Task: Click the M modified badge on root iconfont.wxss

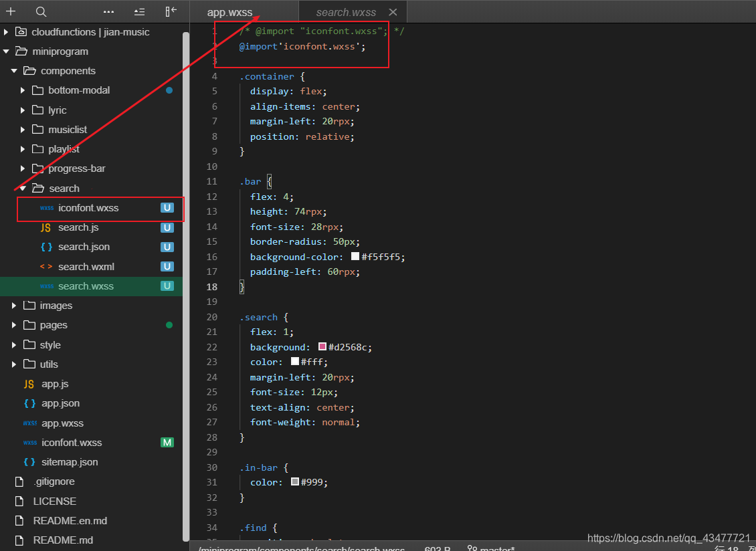Action: (x=167, y=443)
